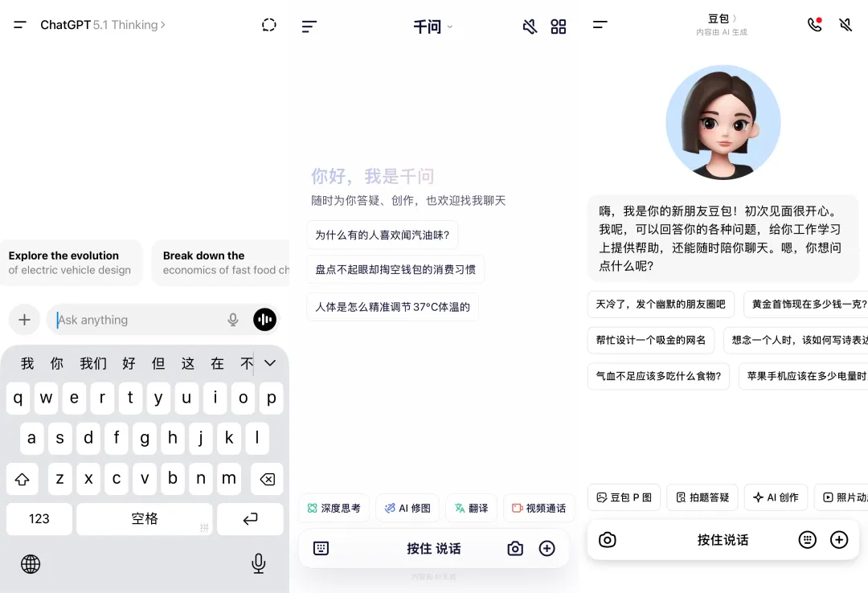868x593 pixels.
Task: Open the 豆包 sidebar menu
Action: 600,25
